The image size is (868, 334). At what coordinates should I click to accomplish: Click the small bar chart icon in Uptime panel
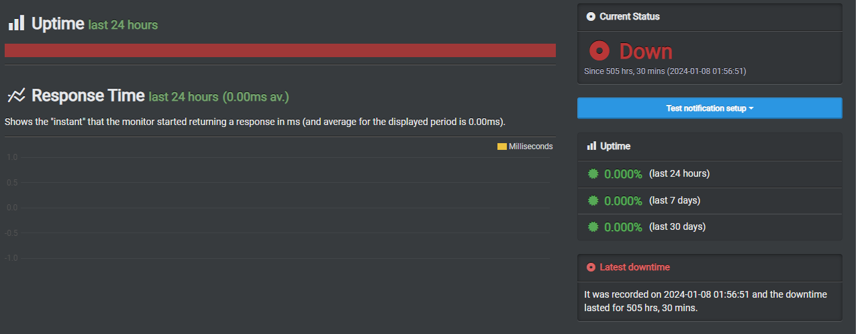(591, 146)
